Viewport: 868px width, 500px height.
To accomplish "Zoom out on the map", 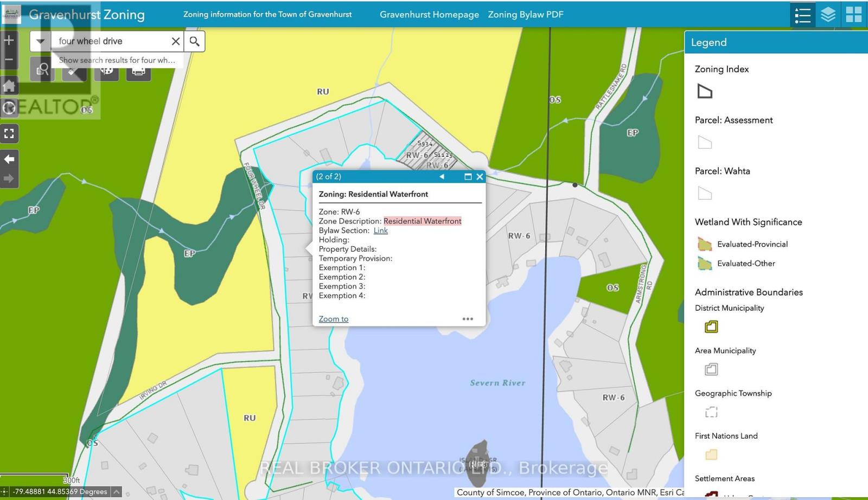I will (9, 60).
